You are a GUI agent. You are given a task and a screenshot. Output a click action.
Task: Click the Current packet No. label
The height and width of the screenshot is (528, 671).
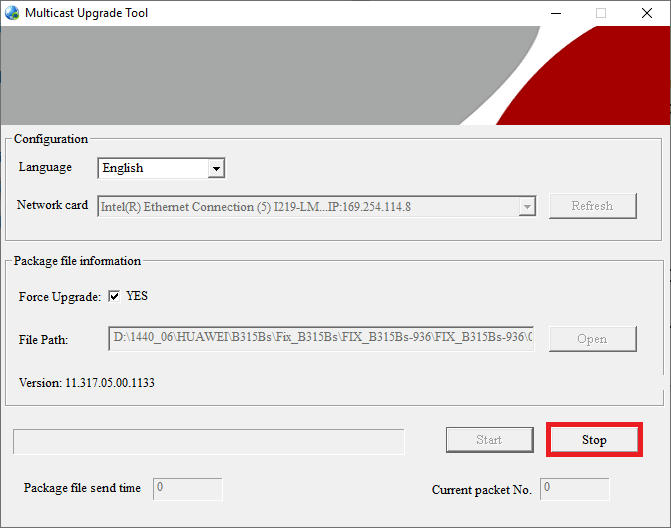pos(482,490)
